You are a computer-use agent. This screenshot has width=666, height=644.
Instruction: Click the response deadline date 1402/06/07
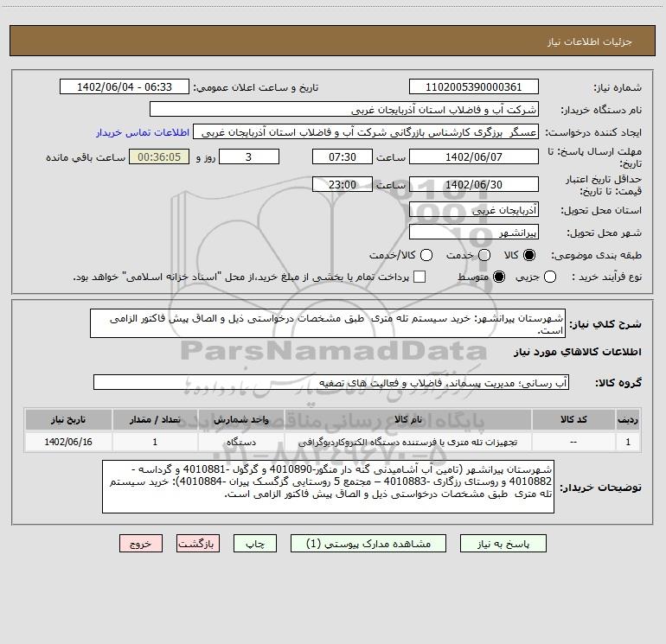click(474, 157)
